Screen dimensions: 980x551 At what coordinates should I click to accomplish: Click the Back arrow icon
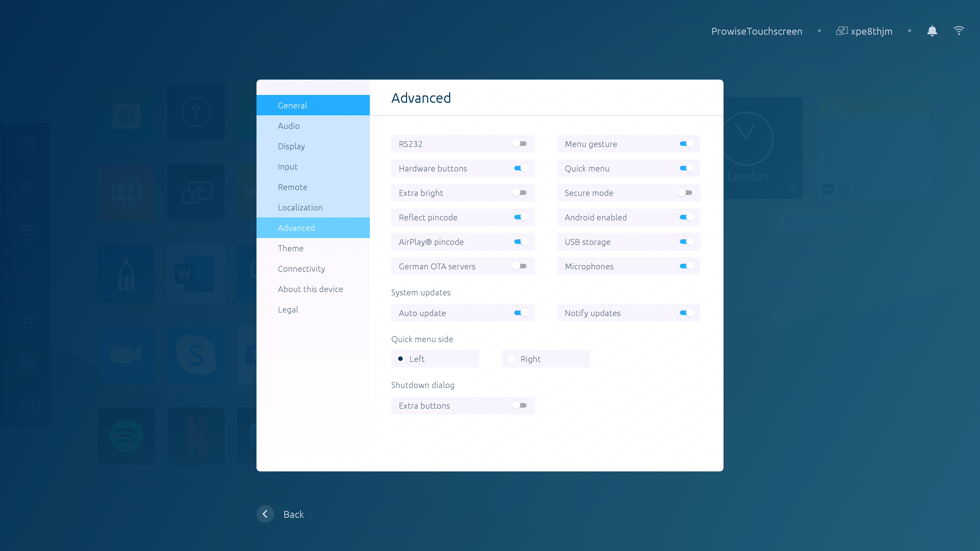point(265,514)
